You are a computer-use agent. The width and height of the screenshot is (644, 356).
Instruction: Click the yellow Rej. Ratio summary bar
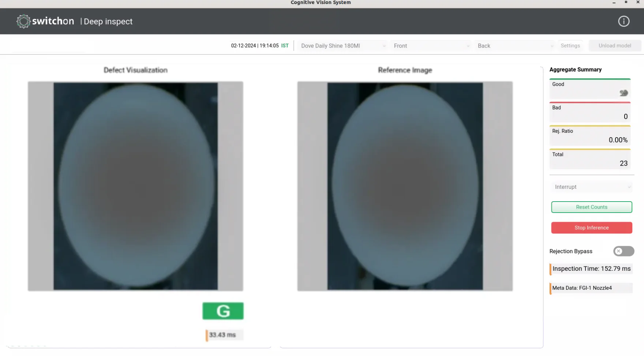click(x=590, y=136)
